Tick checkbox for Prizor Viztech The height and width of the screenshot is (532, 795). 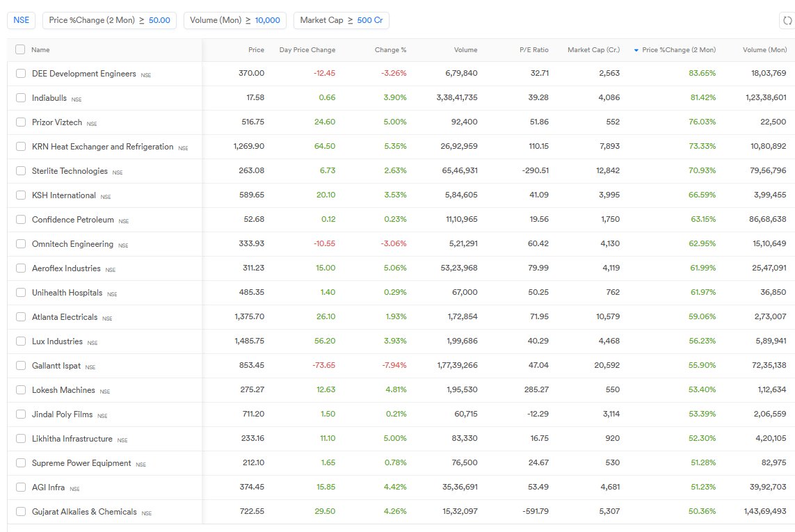[21, 122]
